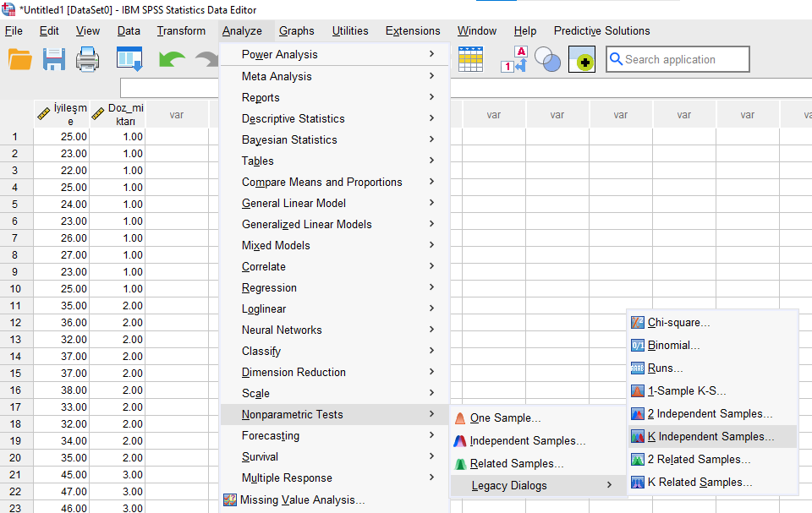This screenshot has height=513, width=812.
Task: Click the Binomial test icon
Action: click(638, 346)
